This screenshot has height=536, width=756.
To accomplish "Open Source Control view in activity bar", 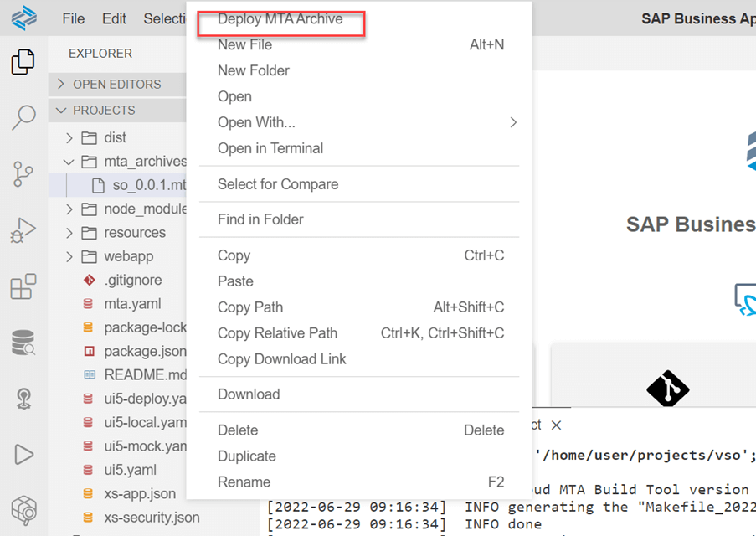I will pos(23,173).
